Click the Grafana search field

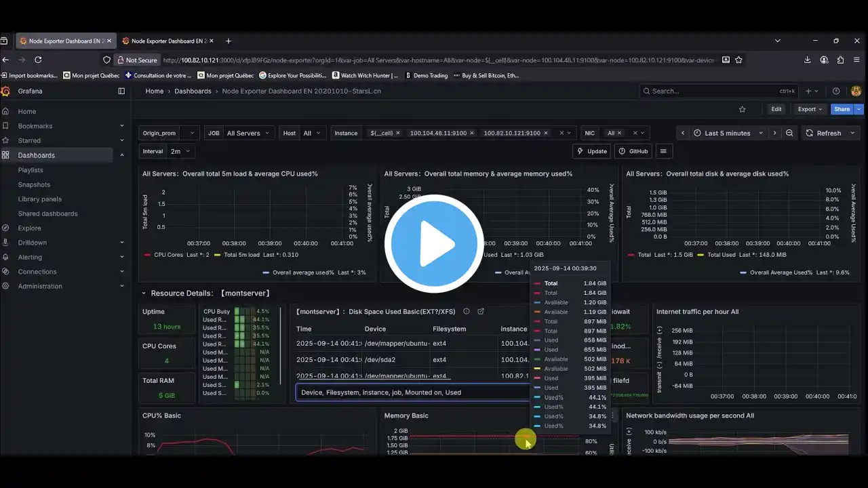720,91
